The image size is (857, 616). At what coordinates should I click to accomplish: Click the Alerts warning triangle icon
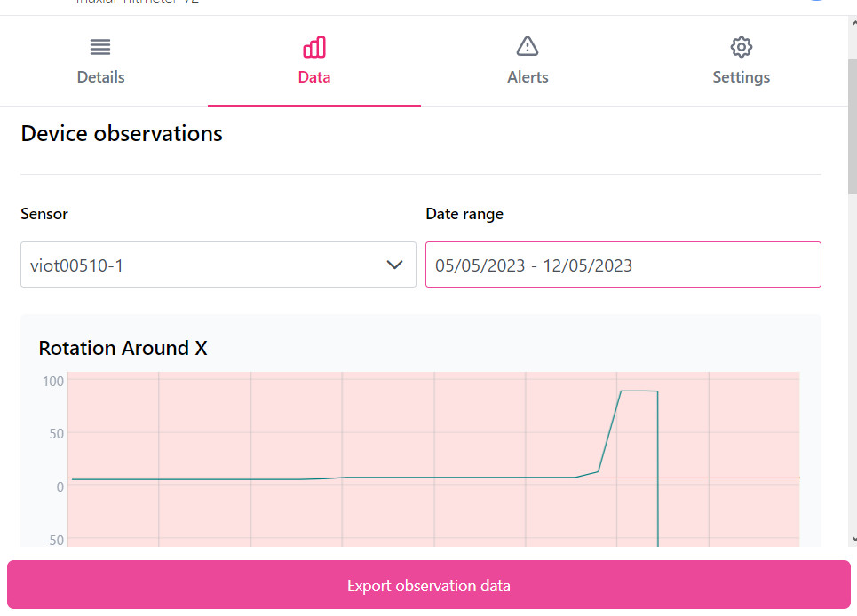(528, 46)
